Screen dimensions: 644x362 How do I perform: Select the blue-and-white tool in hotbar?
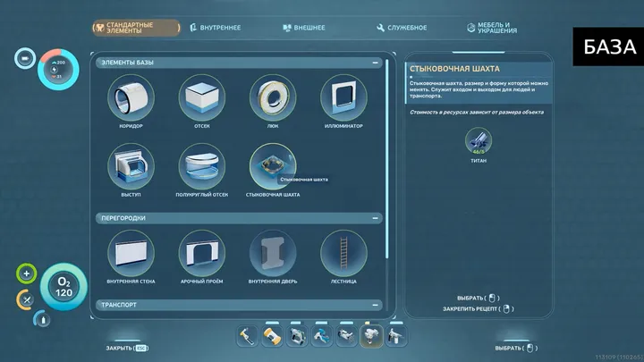pos(322,336)
